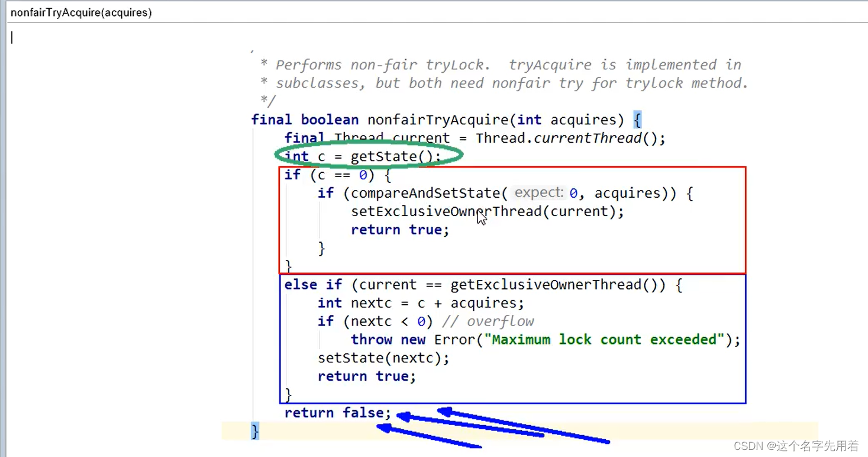Click the highlighted opening brace after (int acquires)
This screenshot has width=868, height=457.
[637, 120]
